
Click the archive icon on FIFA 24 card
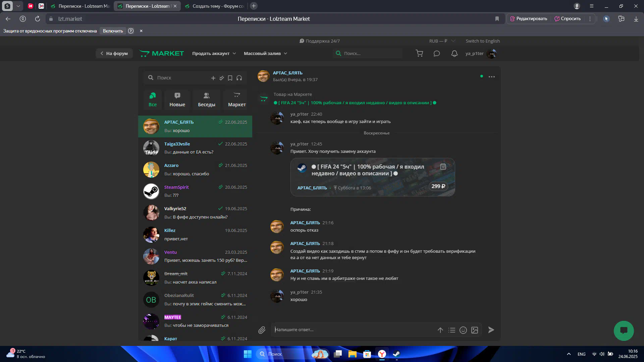pyautogui.click(x=443, y=167)
